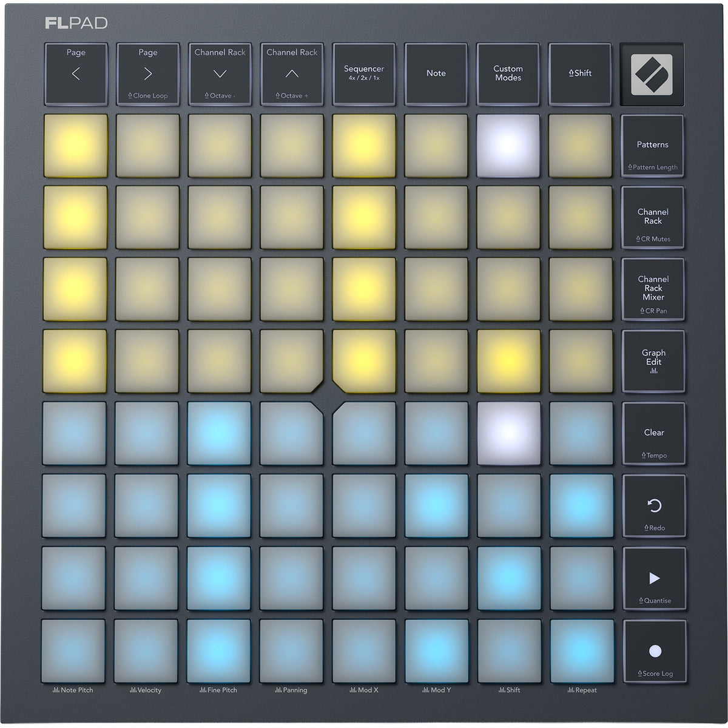This screenshot has width=728, height=728.
Task: Tap the bright yellow notched pad at center
Action: coord(364,360)
